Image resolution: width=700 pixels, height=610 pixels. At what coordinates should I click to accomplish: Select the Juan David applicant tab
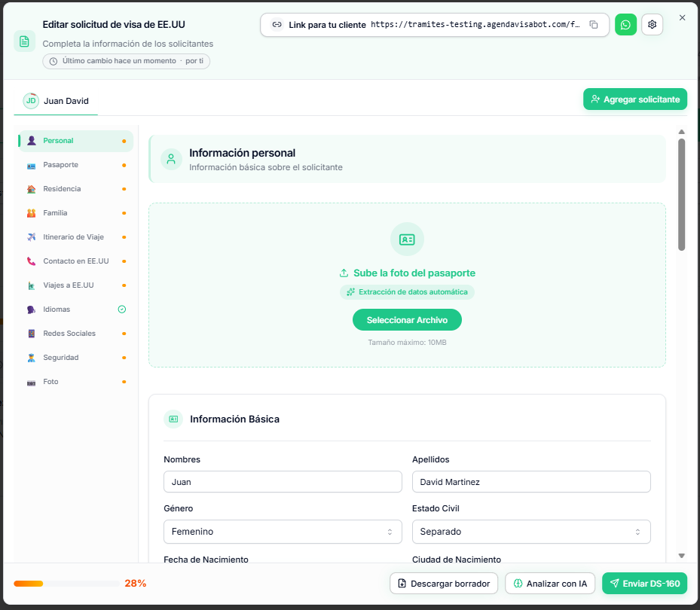point(56,102)
